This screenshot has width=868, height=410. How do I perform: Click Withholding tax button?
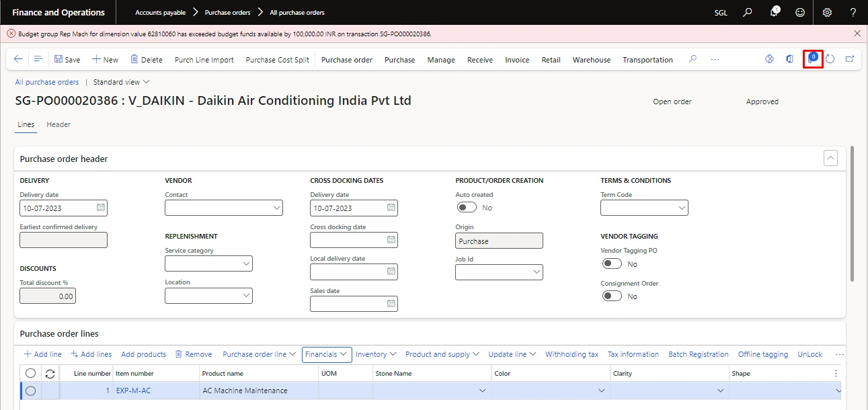tap(571, 354)
